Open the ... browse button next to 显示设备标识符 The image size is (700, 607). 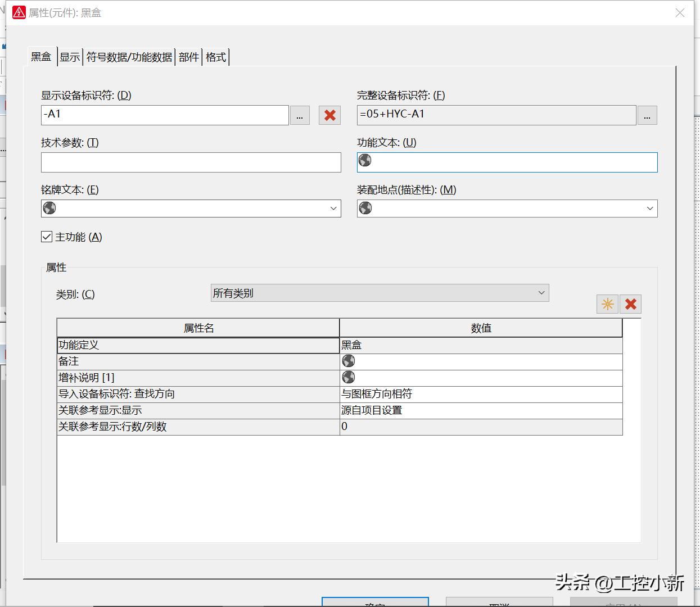300,115
